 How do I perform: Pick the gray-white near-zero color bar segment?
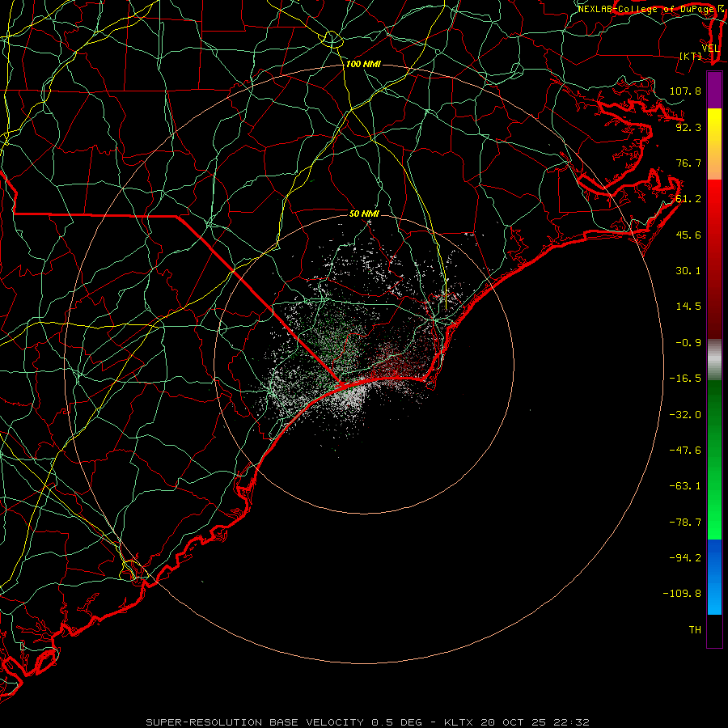714,359
